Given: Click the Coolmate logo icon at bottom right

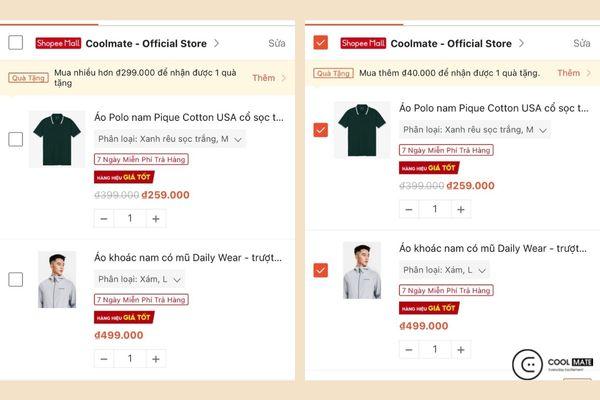Looking at the screenshot, I should click(528, 365).
